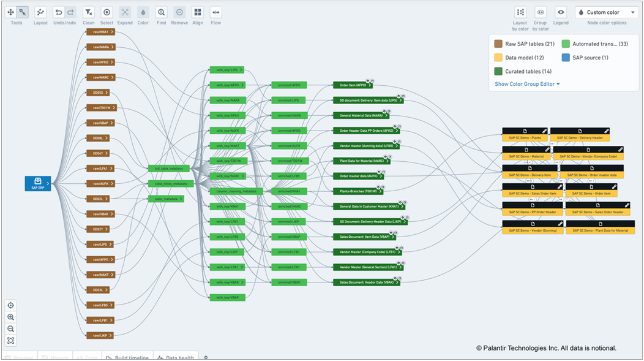Click the Curated tables dark green swatch
This screenshot has width=644, height=361.
tap(498, 71)
